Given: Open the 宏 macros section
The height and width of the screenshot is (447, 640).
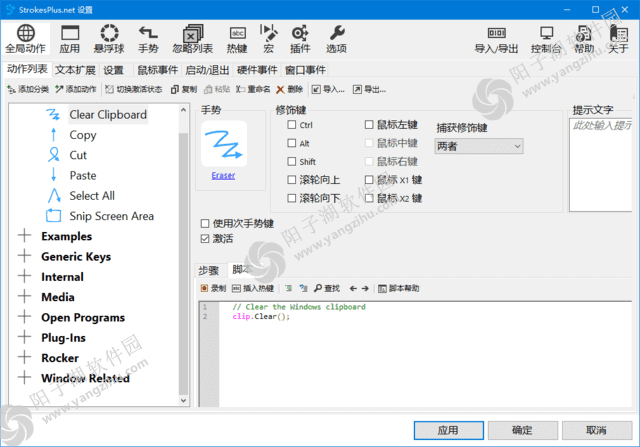Looking at the screenshot, I should tap(268, 39).
